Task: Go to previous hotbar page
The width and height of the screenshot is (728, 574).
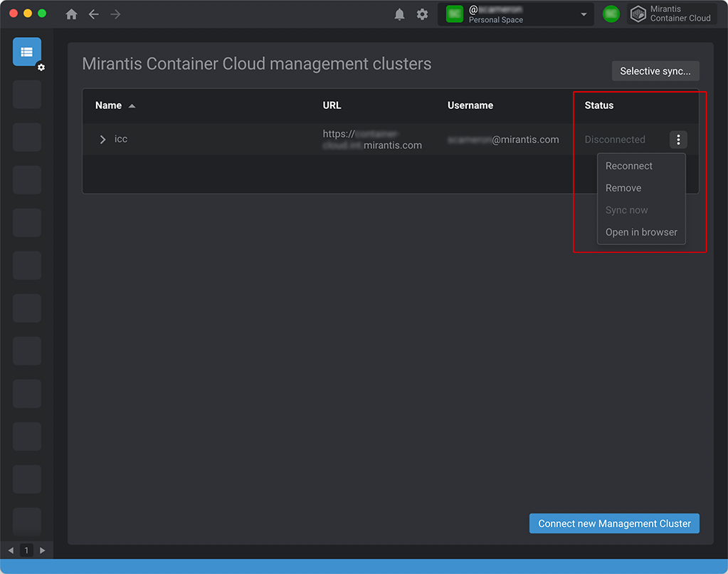Action: point(11,550)
